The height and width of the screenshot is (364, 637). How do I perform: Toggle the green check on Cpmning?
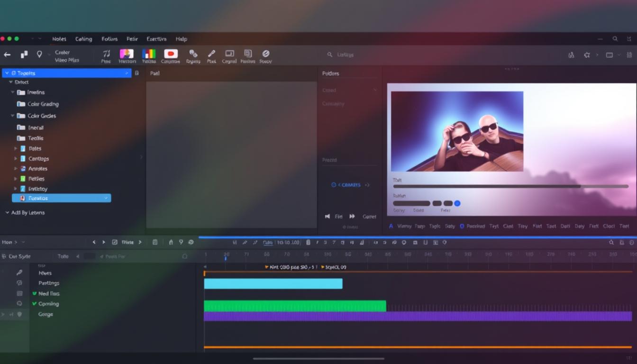click(35, 304)
